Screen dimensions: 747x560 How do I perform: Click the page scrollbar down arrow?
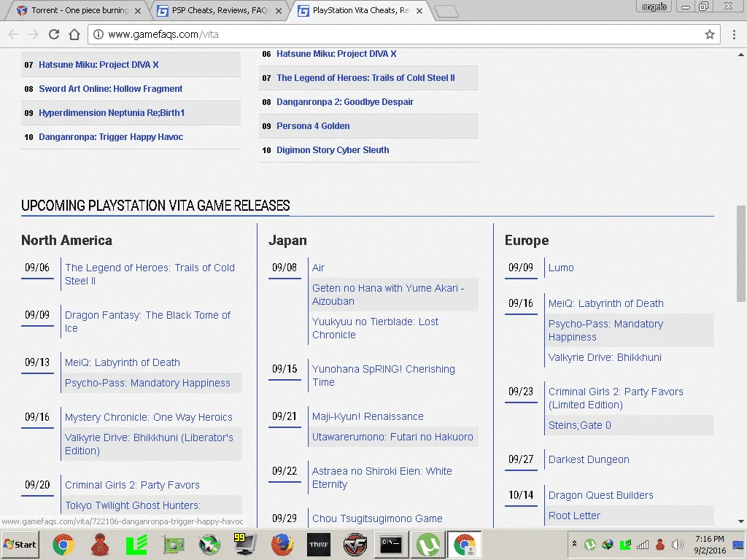pos(741,522)
